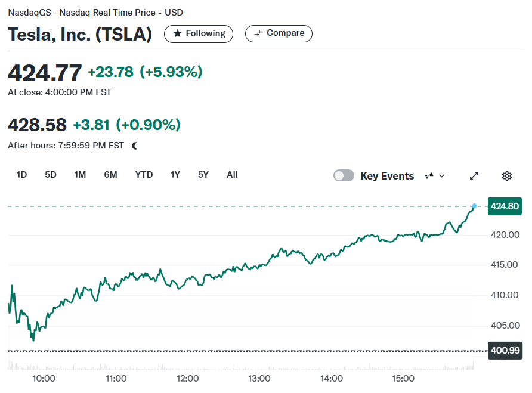Image resolution: width=532 pixels, height=393 pixels.
Task: Click the closing price 424.77
Action: [45, 73]
